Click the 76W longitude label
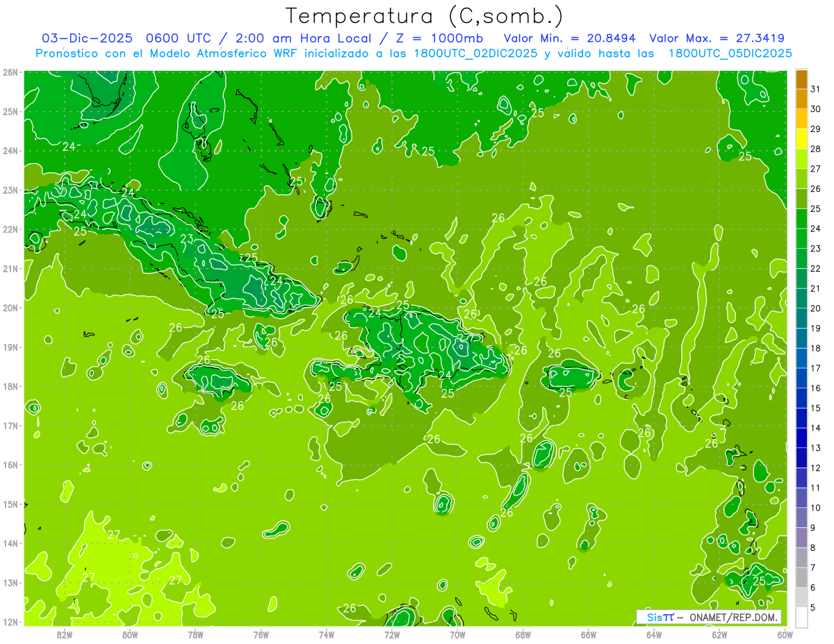The height and width of the screenshot is (644, 834). coord(261,634)
